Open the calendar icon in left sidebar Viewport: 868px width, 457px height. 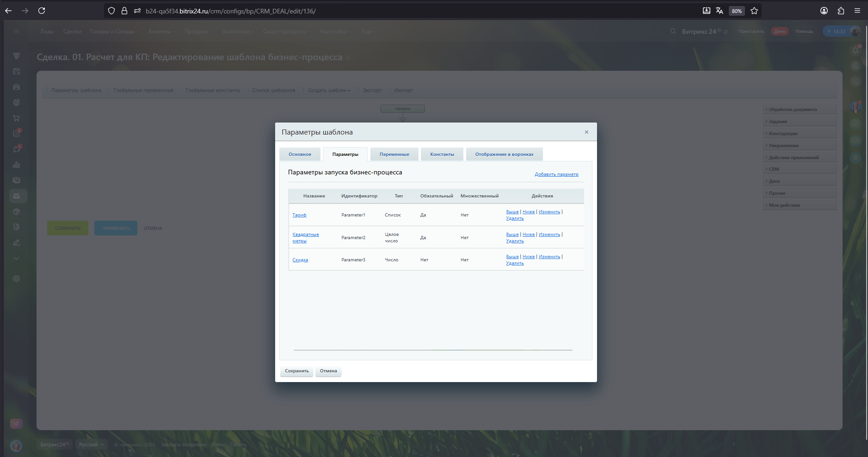pyautogui.click(x=16, y=71)
